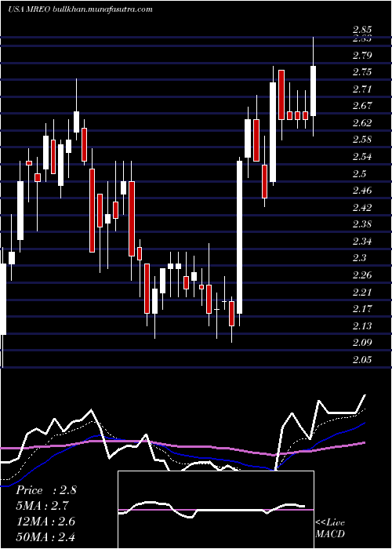Screen dimensions: 392x549
Task: Select the 50MA : 2.4 legend entry
Action: pos(45,536)
